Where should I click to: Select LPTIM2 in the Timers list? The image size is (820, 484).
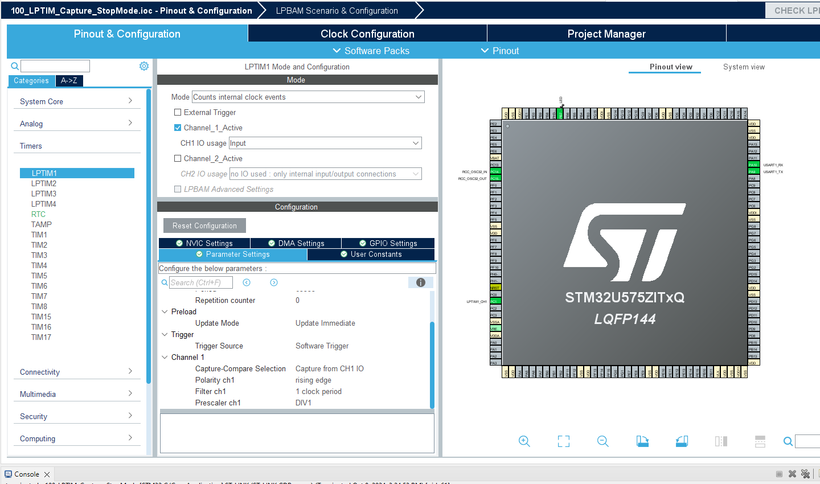click(43, 183)
